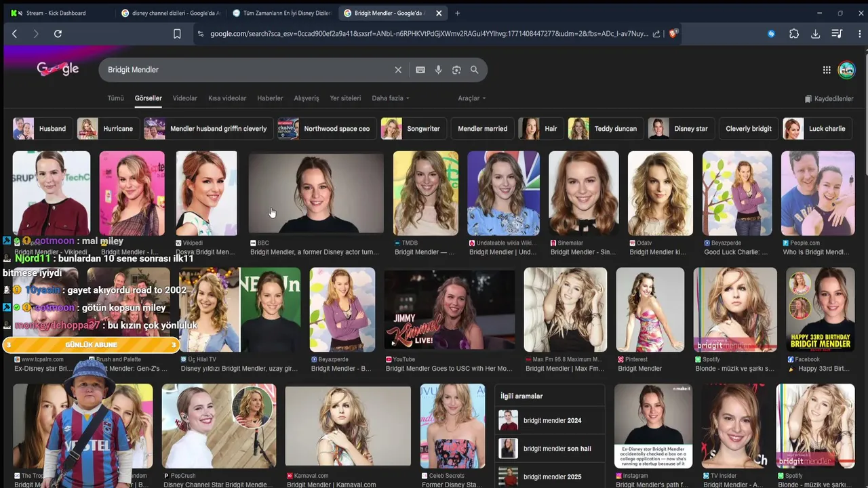
Task: Go to the Google logo homepage
Action: coord(58,68)
